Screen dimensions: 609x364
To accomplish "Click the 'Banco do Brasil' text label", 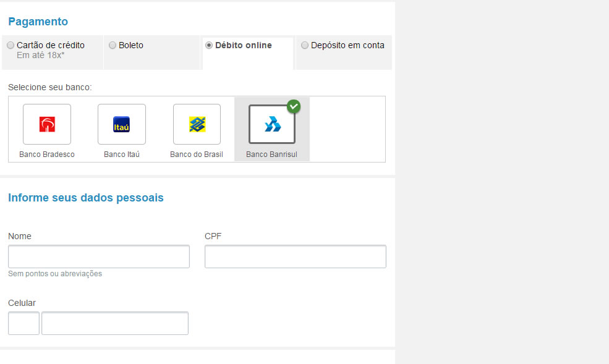I will tap(197, 154).
